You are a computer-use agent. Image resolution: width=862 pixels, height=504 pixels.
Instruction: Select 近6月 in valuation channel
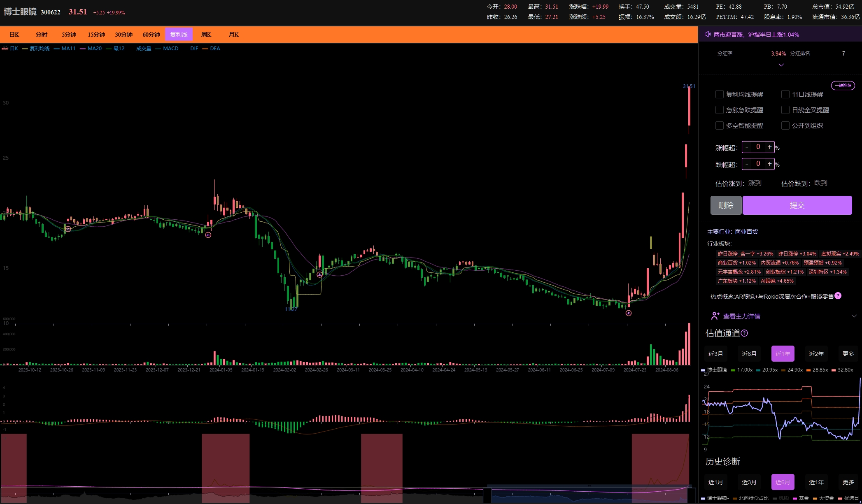749,354
